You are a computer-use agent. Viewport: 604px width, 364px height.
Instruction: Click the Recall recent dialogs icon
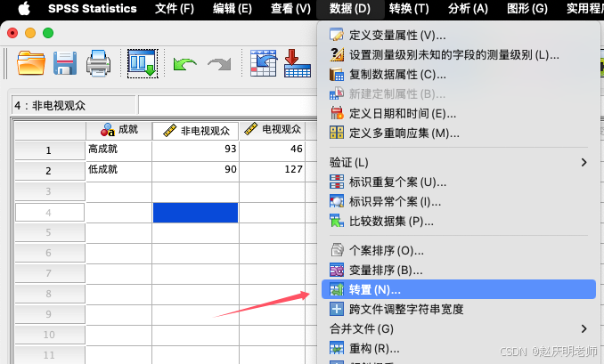pyautogui.click(x=143, y=63)
